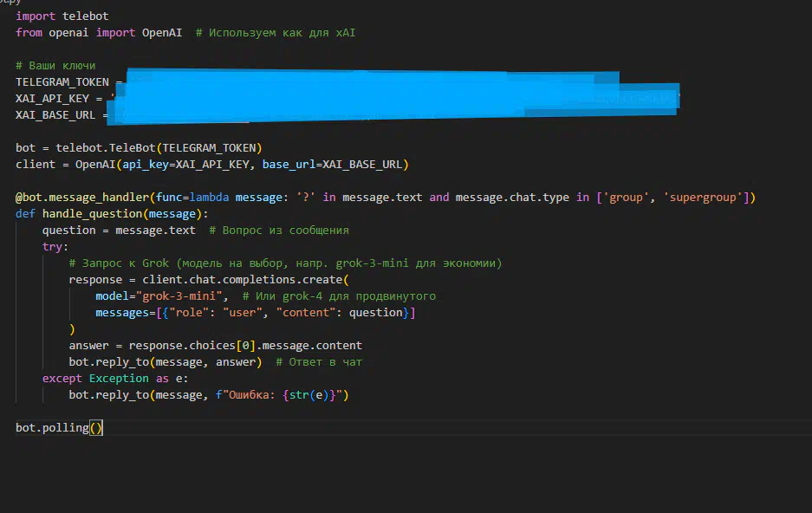
Task: Click the 'except Exception as e:' line
Action: click(115, 379)
